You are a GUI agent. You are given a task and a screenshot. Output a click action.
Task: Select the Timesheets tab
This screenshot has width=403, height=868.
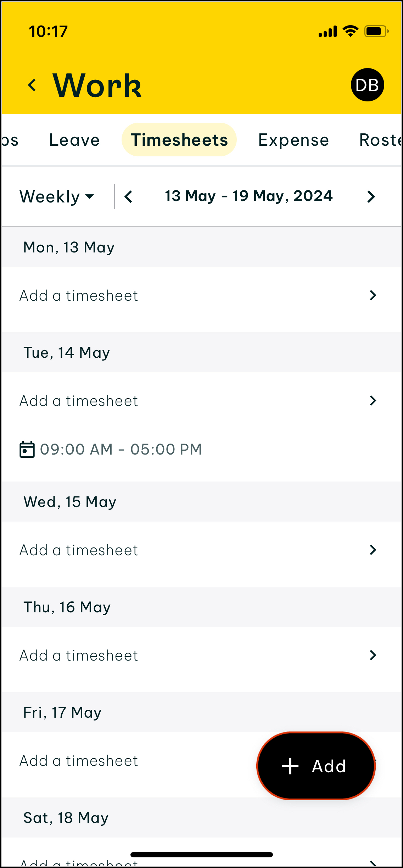click(x=179, y=140)
